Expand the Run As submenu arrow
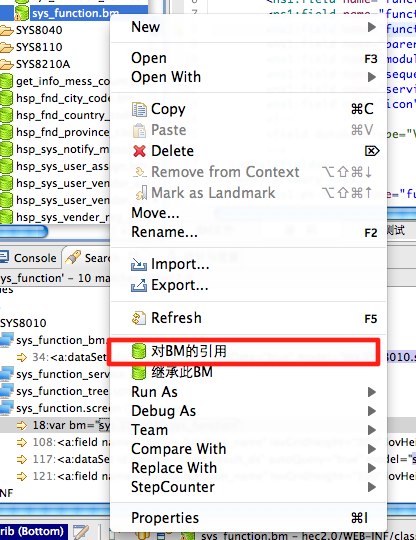Image resolution: width=416 pixels, height=540 pixels. coord(372,392)
